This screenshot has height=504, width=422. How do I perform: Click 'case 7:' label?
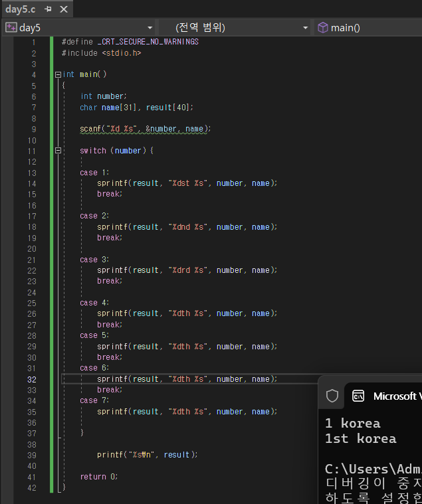[94, 400]
